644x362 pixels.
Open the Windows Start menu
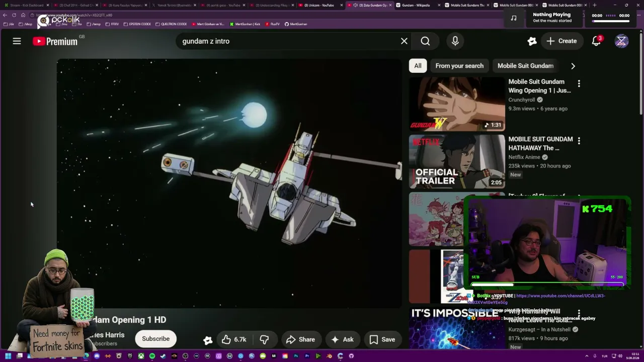tap(8, 356)
